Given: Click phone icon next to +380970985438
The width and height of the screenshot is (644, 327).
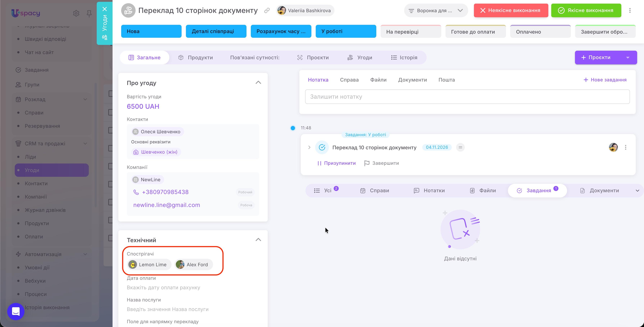Looking at the screenshot, I should (x=136, y=192).
